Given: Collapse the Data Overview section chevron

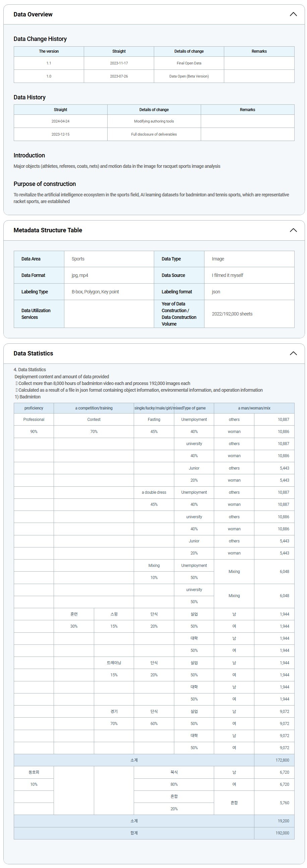Looking at the screenshot, I should coord(293,14).
